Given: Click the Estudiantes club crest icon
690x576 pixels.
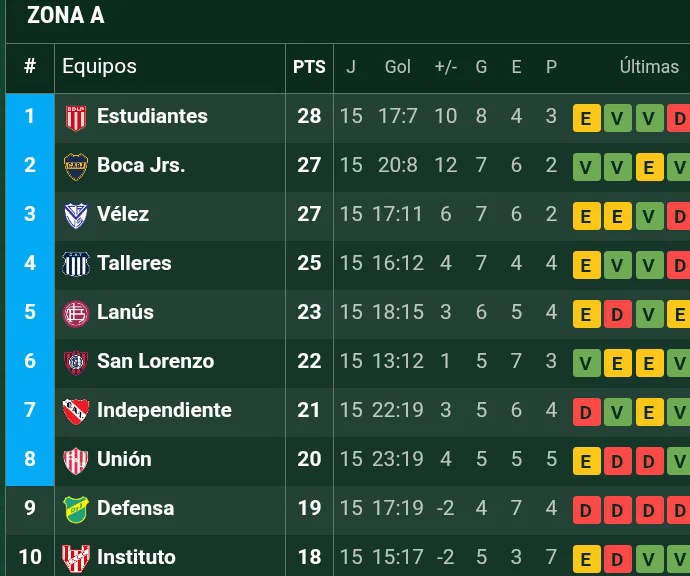Looking at the screenshot, I should (76, 118).
